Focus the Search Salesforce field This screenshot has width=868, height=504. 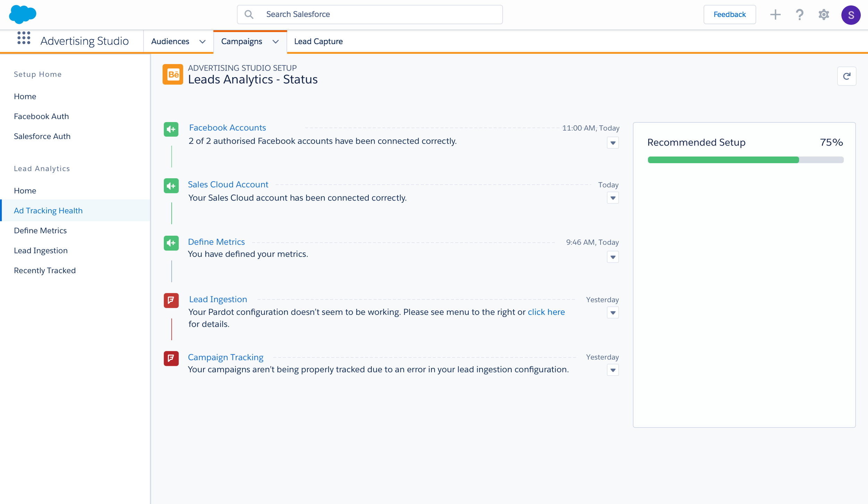pos(370,15)
